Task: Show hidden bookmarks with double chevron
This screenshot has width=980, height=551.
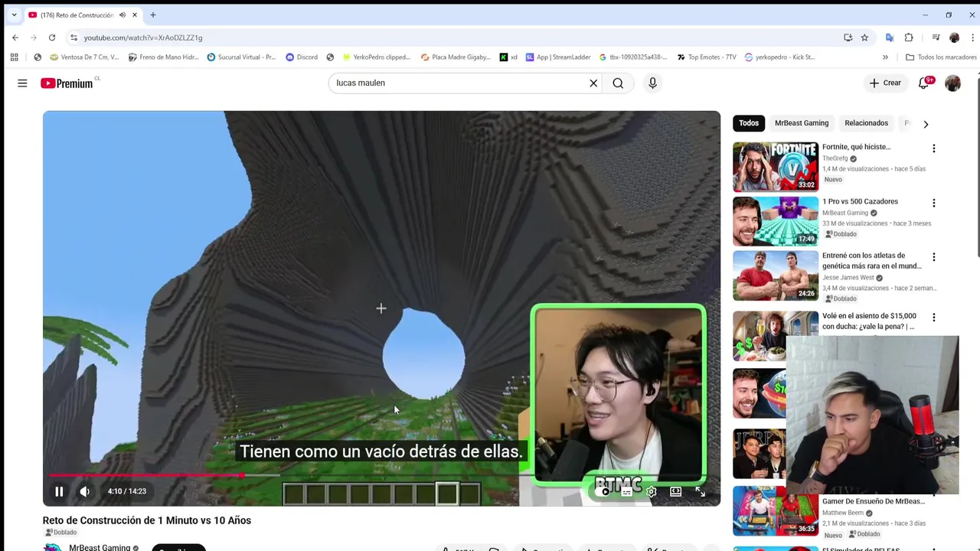Action: click(x=885, y=57)
